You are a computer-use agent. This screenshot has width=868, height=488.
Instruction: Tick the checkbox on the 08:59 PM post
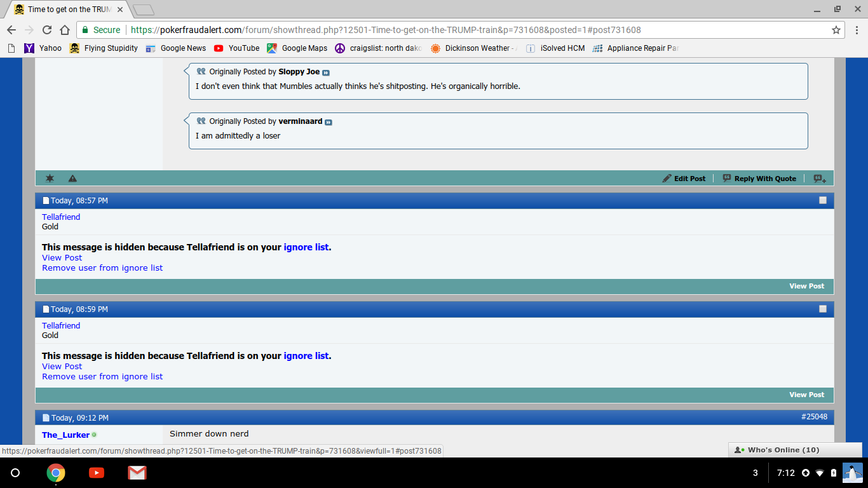tap(823, 309)
